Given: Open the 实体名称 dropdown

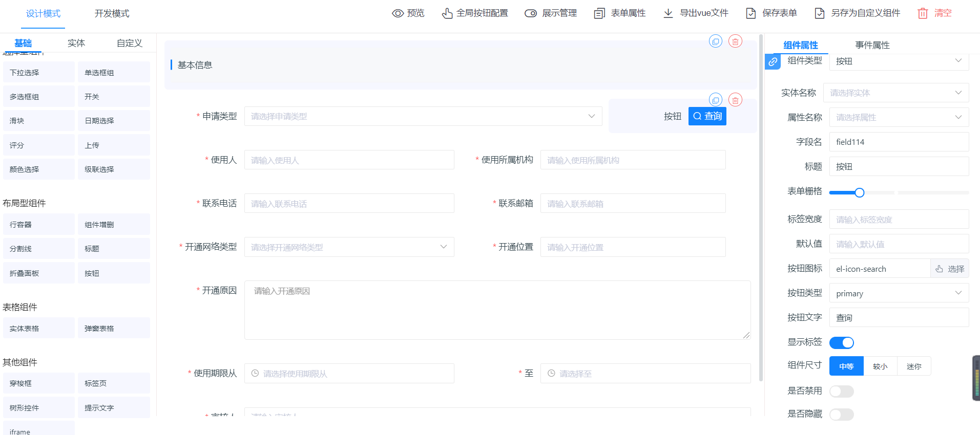Looking at the screenshot, I should coord(896,93).
